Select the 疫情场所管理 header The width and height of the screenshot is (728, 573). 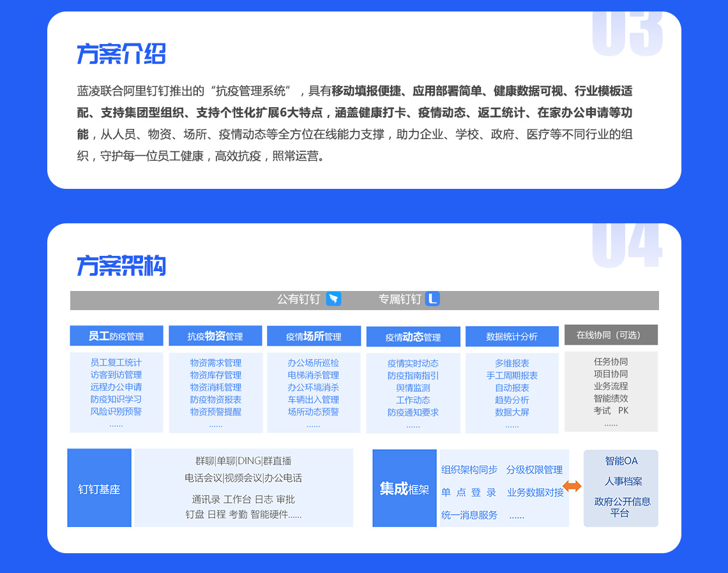tap(314, 336)
